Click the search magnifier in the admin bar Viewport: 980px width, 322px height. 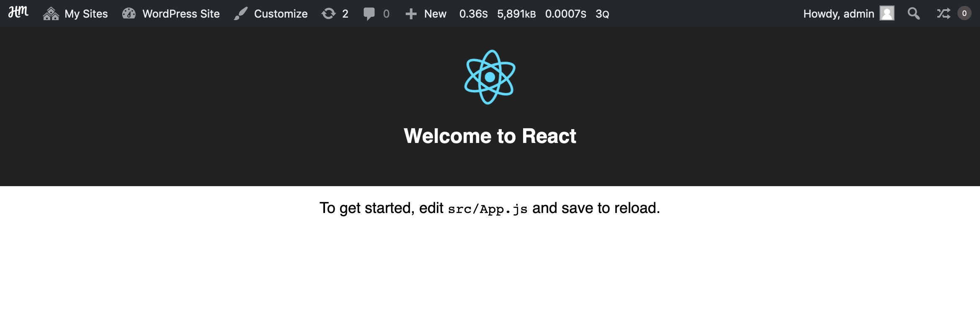click(913, 13)
